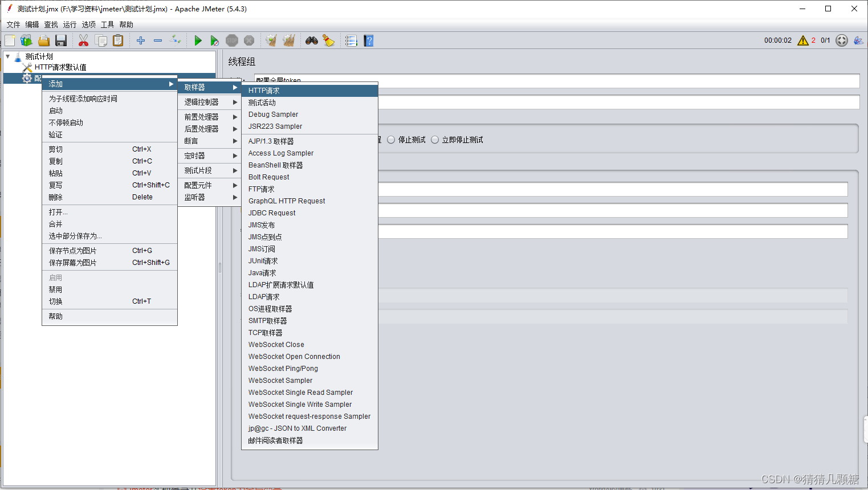
Task: Select the 停止测试 radio button
Action: 391,140
